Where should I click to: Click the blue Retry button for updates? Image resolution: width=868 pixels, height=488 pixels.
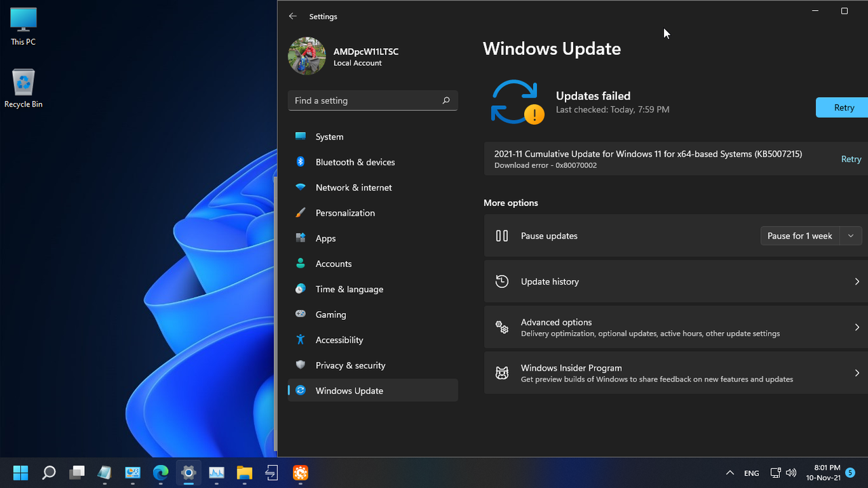pos(844,107)
